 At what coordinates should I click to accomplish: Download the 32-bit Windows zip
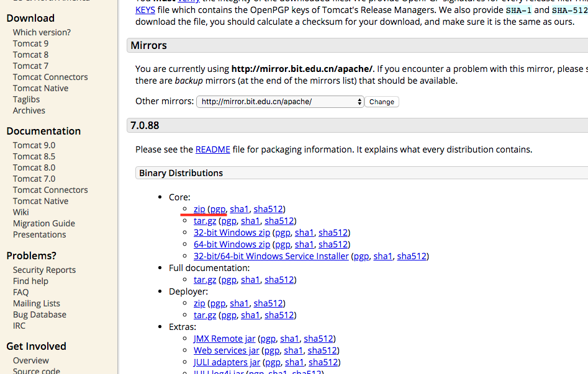pyautogui.click(x=232, y=233)
